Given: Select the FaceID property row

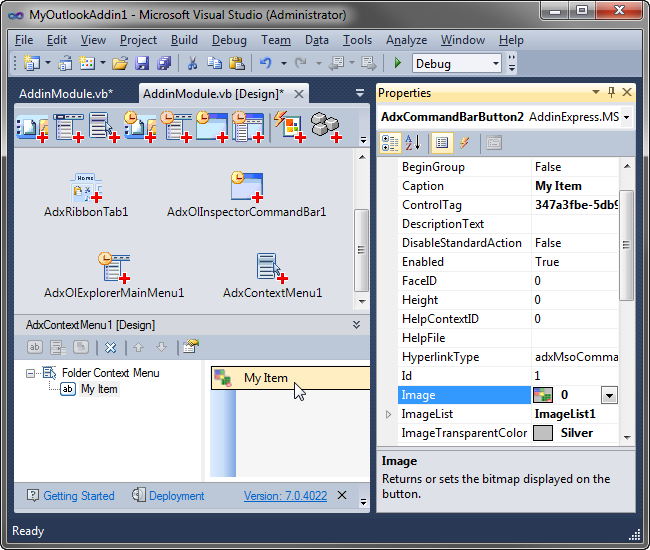Looking at the screenshot, I should [x=508, y=281].
